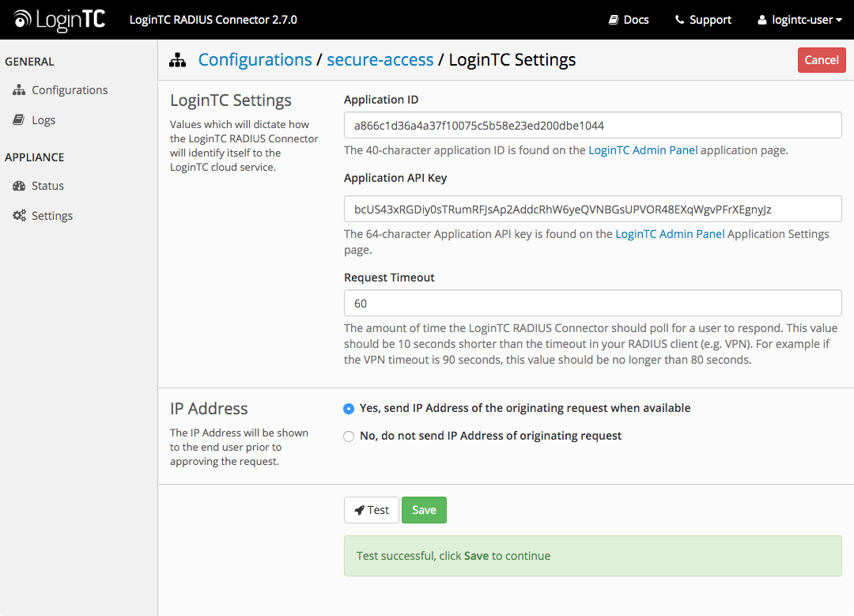Click the Settings gears icon in sidebar
The width and height of the screenshot is (854, 616).
[19, 216]
